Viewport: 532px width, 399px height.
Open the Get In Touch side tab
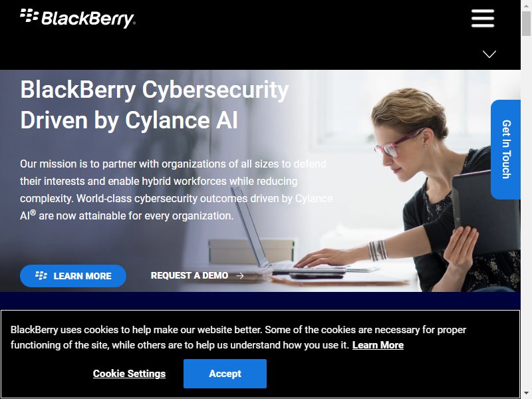505,149
